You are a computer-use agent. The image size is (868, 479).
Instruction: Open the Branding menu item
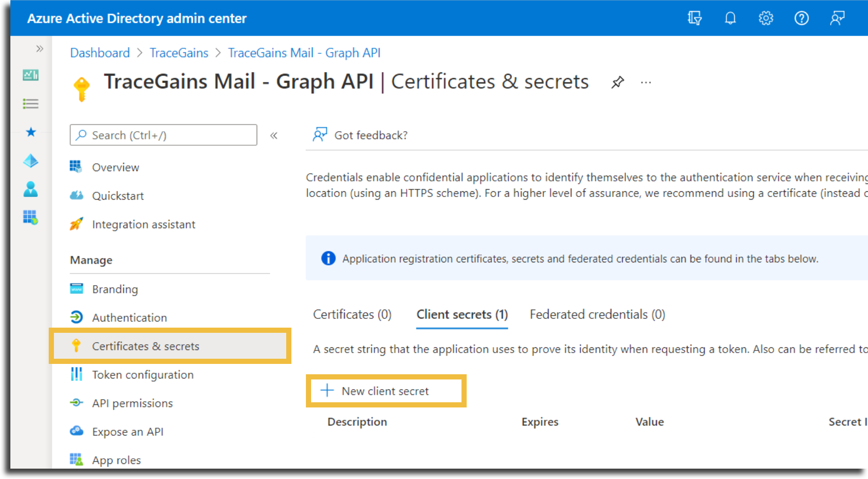(x=115, y=289)
